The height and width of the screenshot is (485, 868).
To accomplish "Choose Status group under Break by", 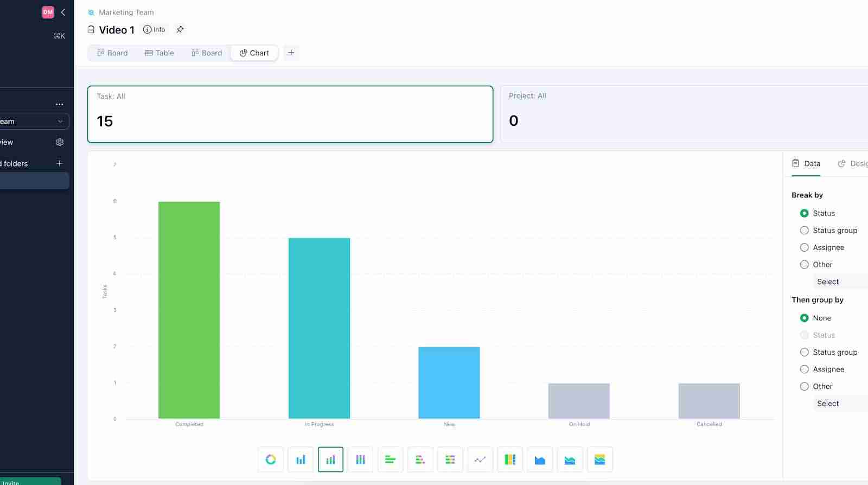I will pos(804,231).
